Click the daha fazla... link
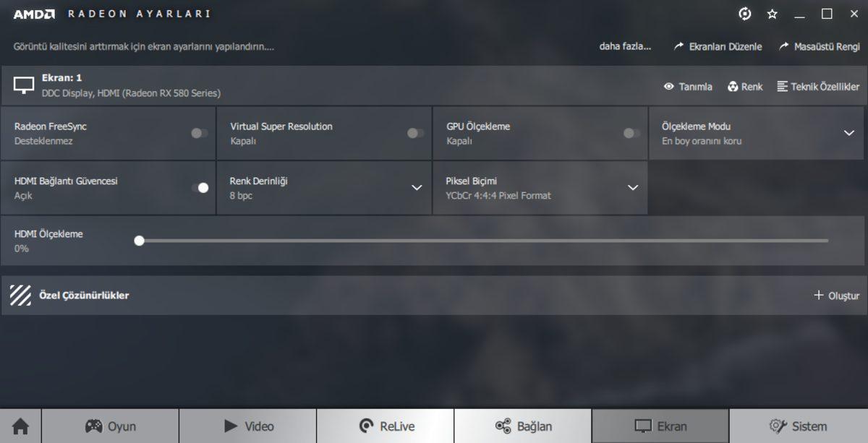 click(x=624, y=46)
